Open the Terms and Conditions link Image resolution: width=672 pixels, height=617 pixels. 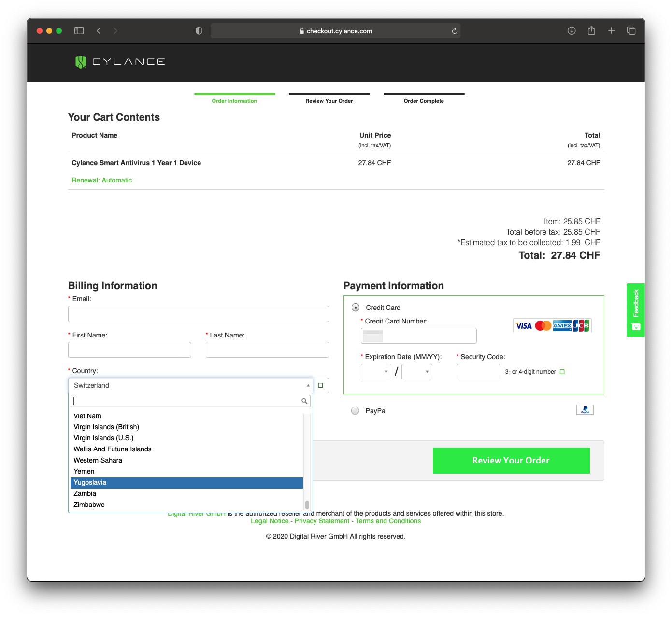388,521
